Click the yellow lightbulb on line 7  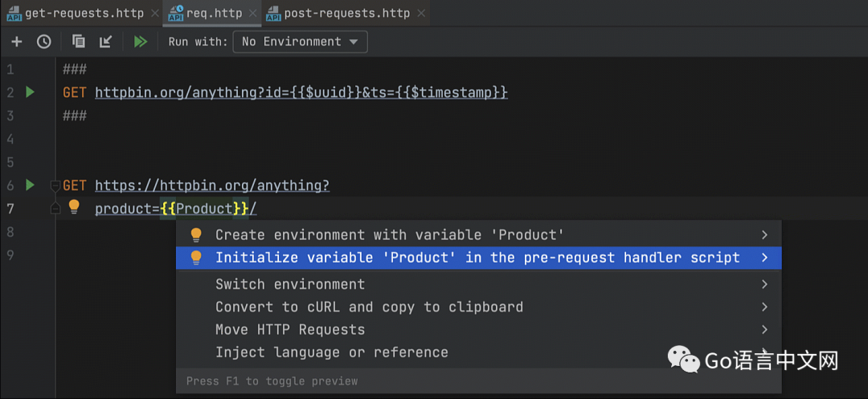click(74, 207)
